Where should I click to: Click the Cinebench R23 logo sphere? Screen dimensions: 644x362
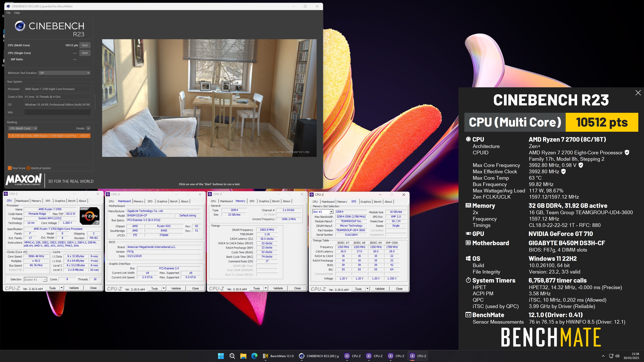click(x=20, y=26)
